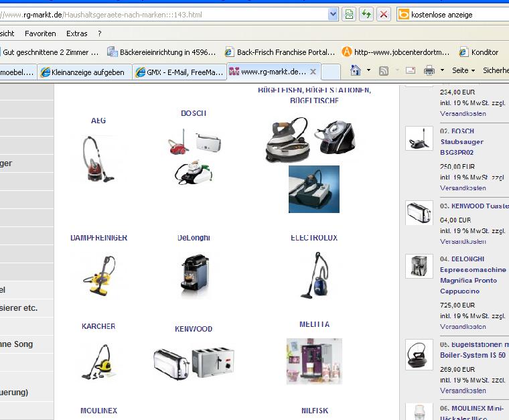Click the Home icon in the toolbar
509x420 pixels.
pos(356,70)
